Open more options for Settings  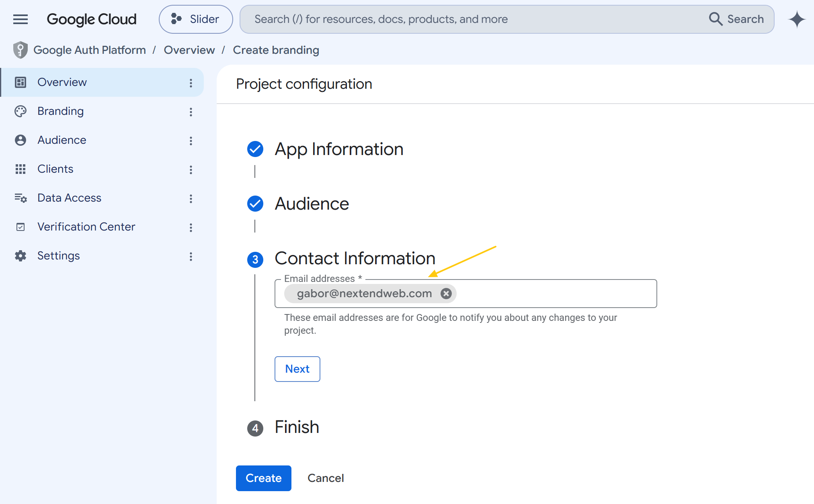tap(191, 257)
